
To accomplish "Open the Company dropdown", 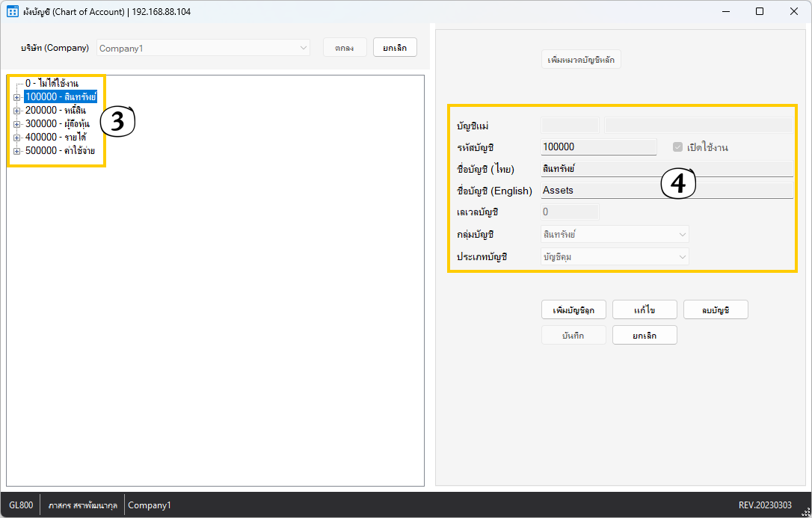I will pyautogui.click(x=203, y=48).
